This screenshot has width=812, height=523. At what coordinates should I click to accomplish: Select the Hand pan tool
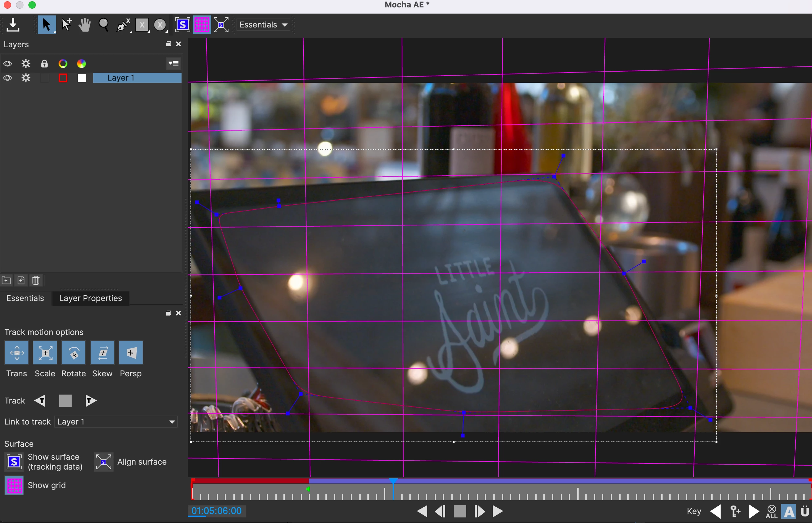point(84,25)
